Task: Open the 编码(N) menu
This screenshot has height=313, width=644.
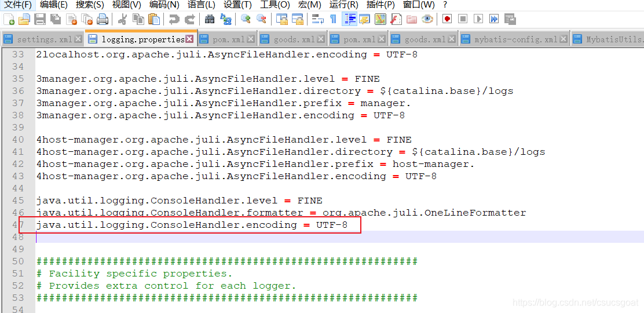Action: (164, 5)
